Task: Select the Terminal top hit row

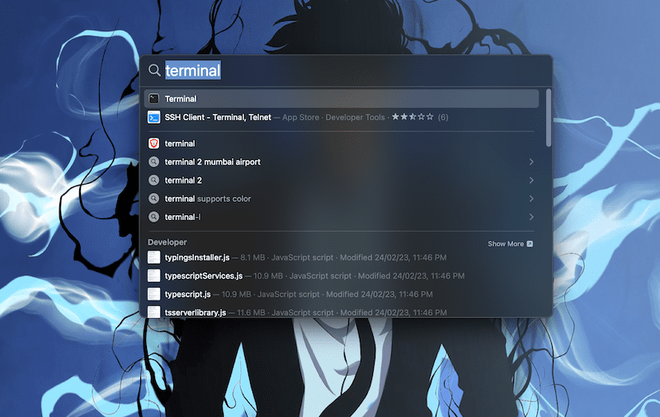Action: pyautogui.click(x=341, y=98)
